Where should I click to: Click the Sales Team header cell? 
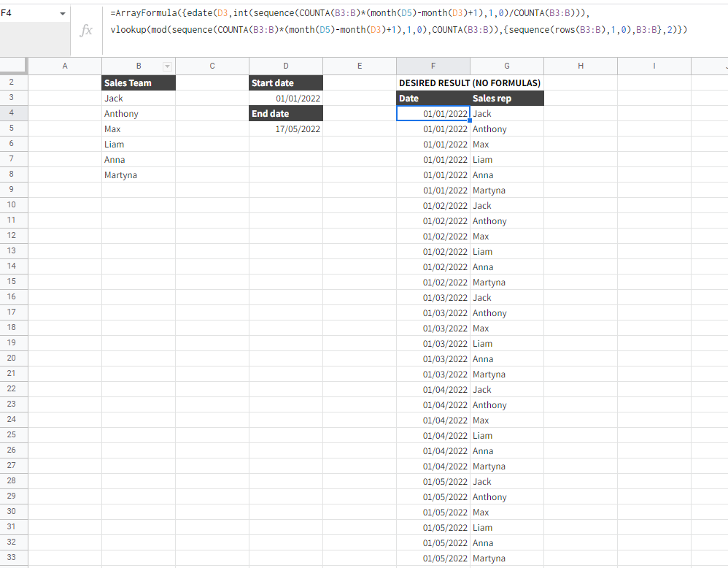139,82
